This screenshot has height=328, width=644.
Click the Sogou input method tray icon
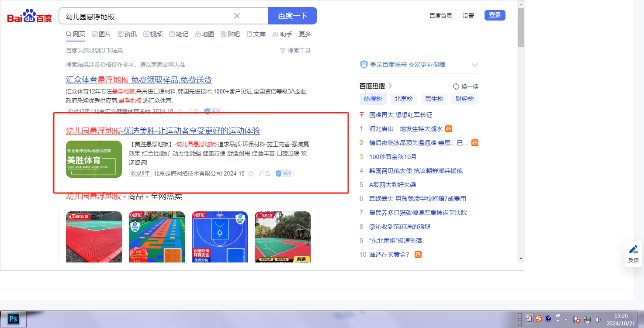539,318
